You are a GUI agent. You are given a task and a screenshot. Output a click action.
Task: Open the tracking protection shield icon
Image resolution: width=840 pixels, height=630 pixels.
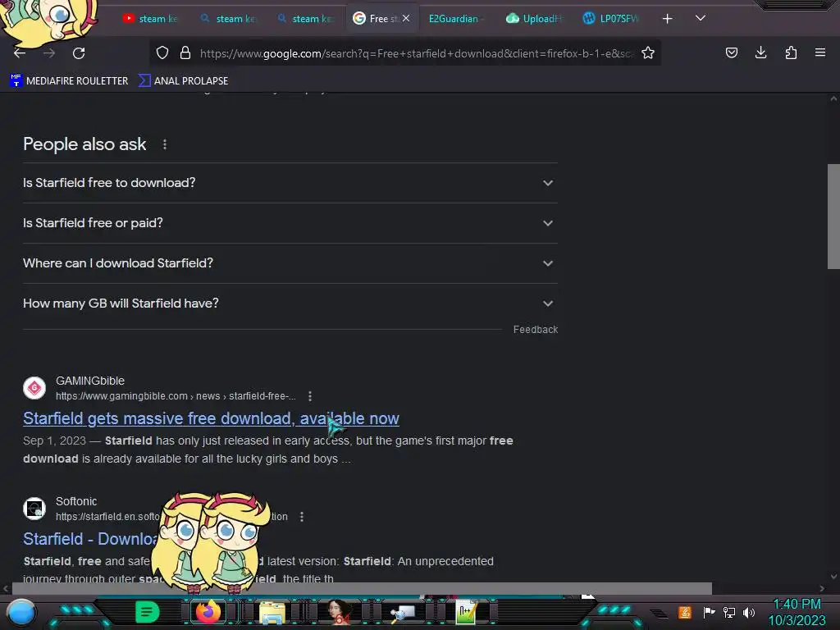point(162,52)
